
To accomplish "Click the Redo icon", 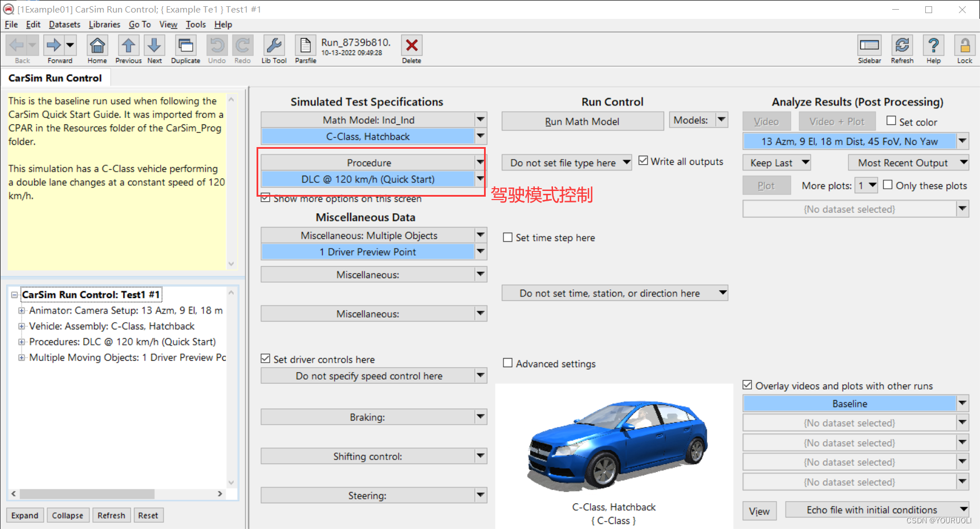I will point(243,46).
